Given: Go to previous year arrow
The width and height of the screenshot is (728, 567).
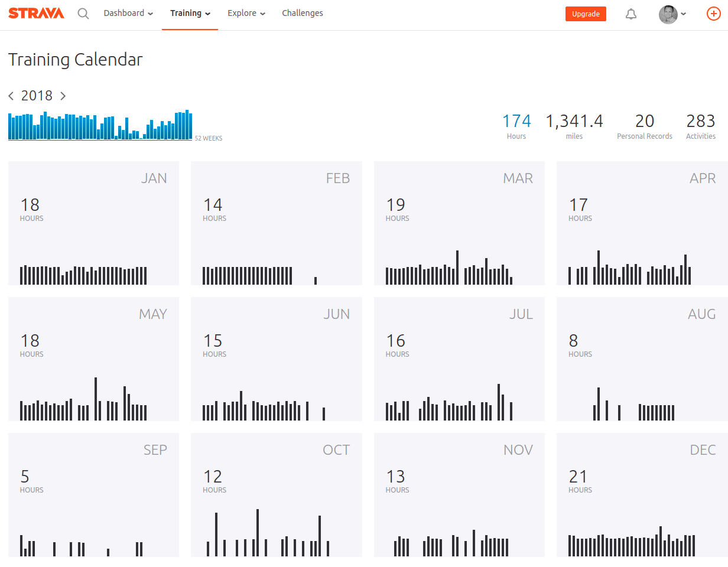Looking at the screenshot, I should pos(11,96).
